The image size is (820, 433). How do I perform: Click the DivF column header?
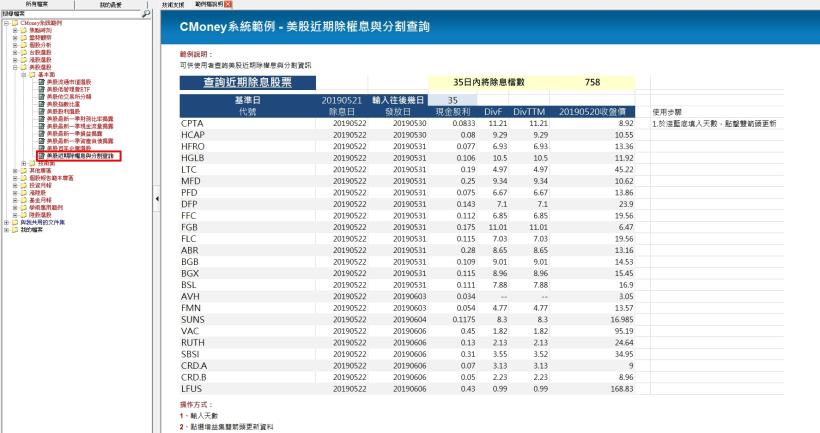point(493,112)
